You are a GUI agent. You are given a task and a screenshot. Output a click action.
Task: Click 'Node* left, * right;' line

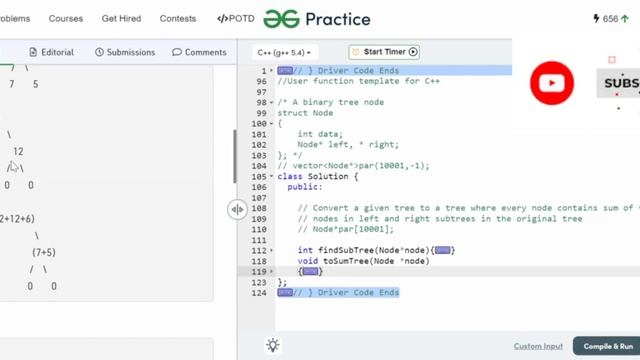tap(348, 144)
